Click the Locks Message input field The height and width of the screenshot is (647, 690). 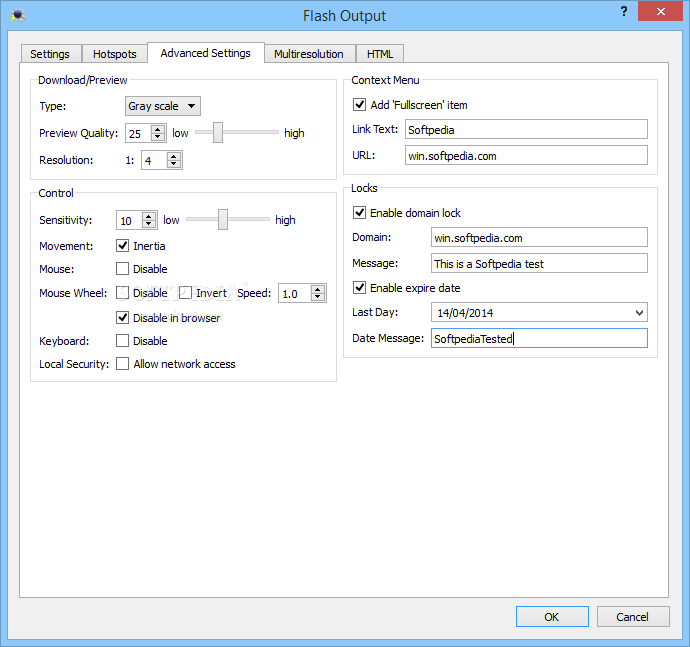click(539, 264)
